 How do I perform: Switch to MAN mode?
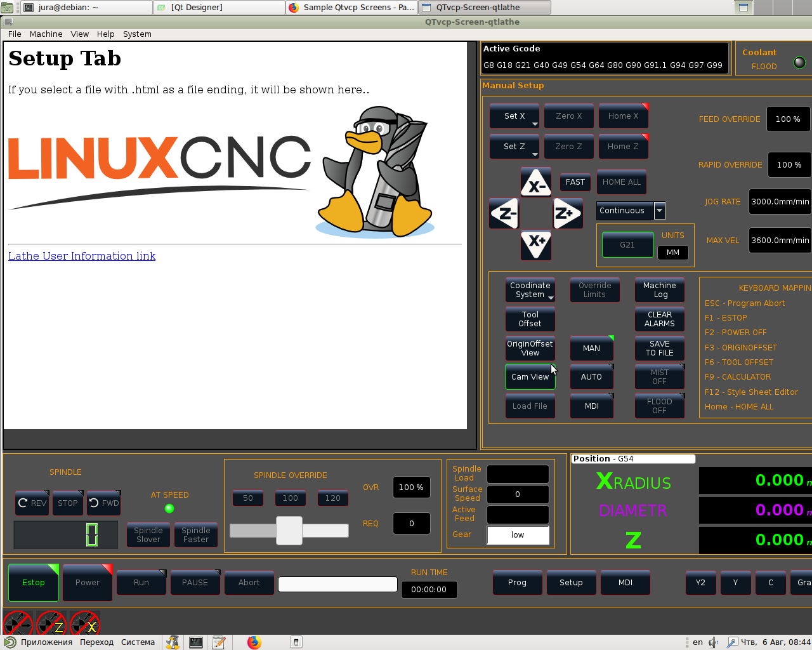[x=592, y=348]
